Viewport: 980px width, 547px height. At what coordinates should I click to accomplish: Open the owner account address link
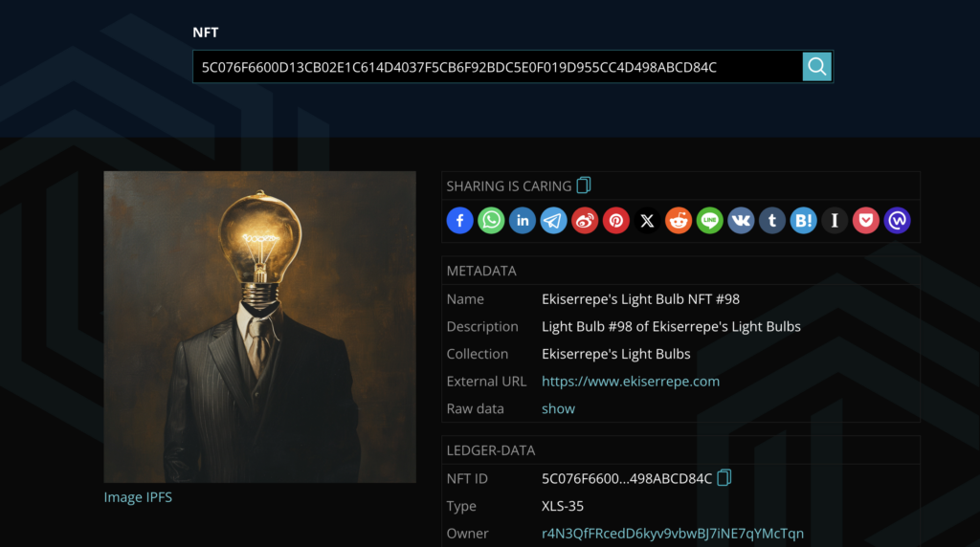(672, 533)
